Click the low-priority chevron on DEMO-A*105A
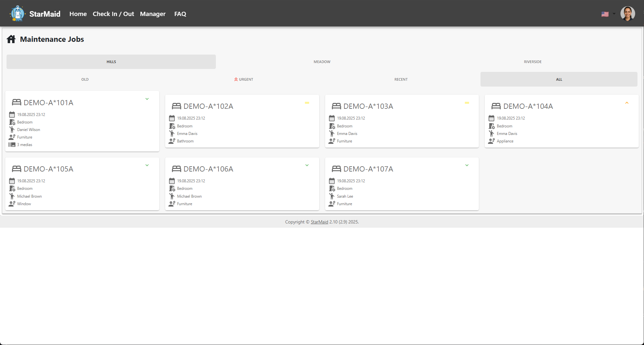The width and height of the screenshot is (644, 345). click(147, 165)
